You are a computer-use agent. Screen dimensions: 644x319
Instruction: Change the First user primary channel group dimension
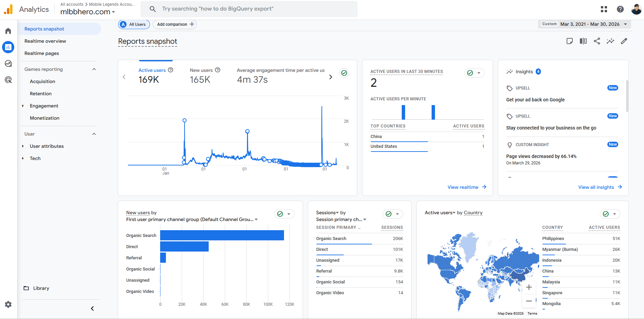(192, 219)
